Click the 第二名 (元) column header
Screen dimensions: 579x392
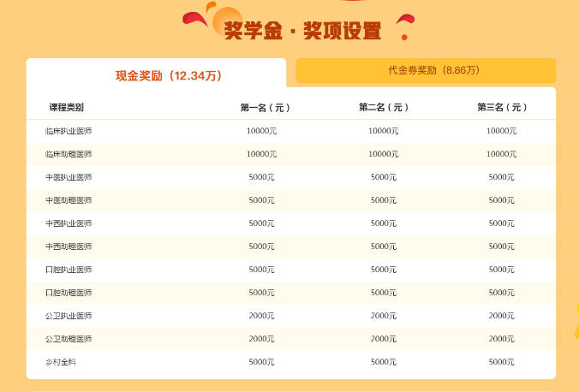pyautogui.click(x=384, y=108)
